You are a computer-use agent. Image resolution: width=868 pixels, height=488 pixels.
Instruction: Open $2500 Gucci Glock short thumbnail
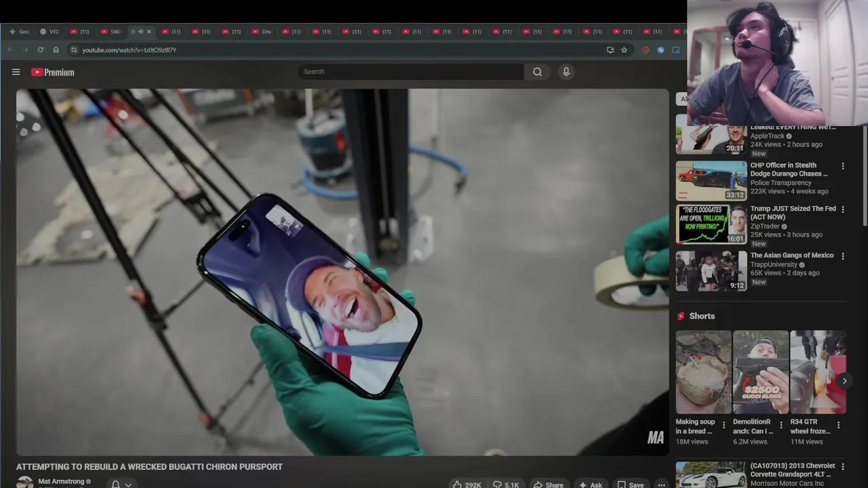tap(761, 372)
